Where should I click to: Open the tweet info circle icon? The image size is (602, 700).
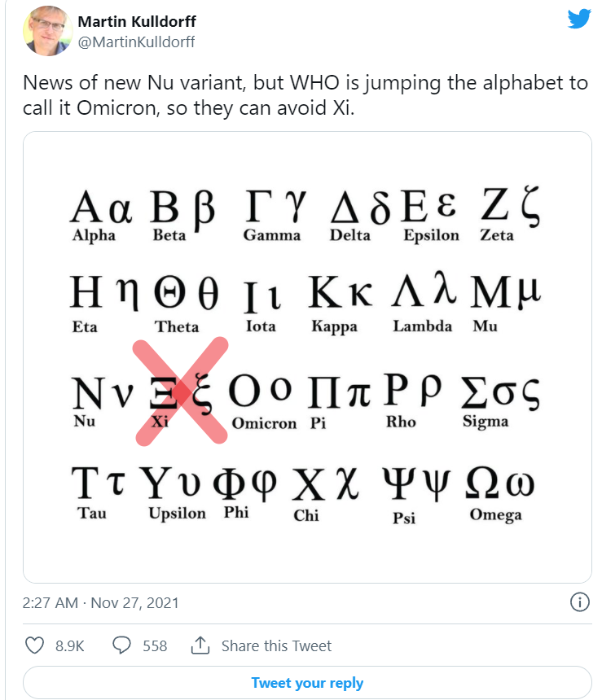(578, 602)
